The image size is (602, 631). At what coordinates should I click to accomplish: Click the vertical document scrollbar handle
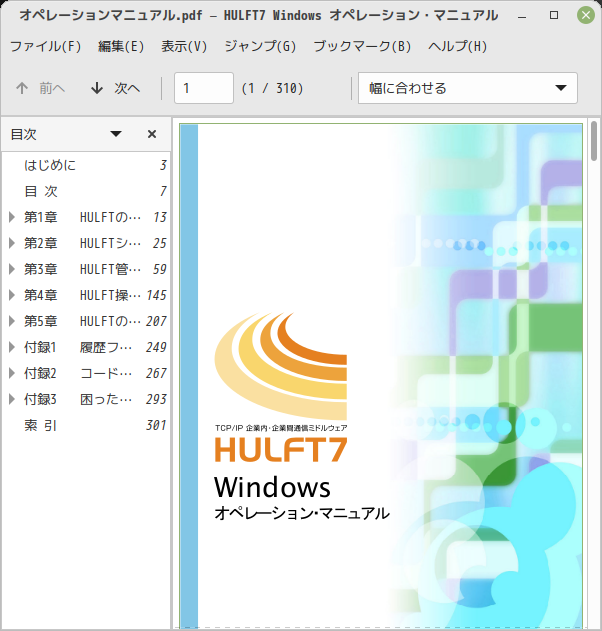point(594,141)
